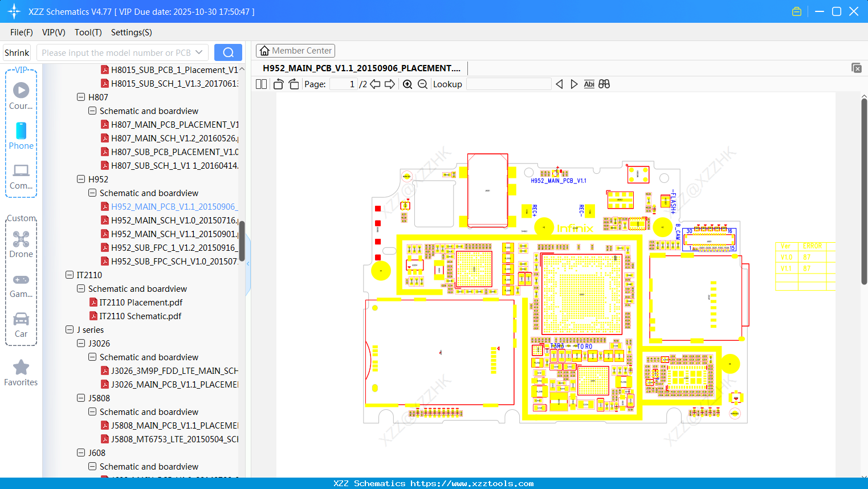Collapse the H952 tree node
The image size is (868, 489).
point(81,179)
